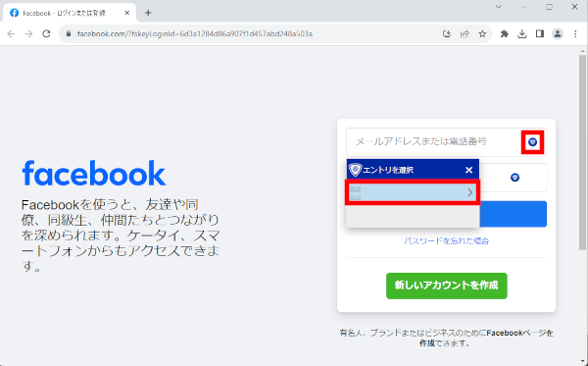Select the highlighted entry in the popup list
Viewport: 588px width, 366px height.
(x=413, y=192)
